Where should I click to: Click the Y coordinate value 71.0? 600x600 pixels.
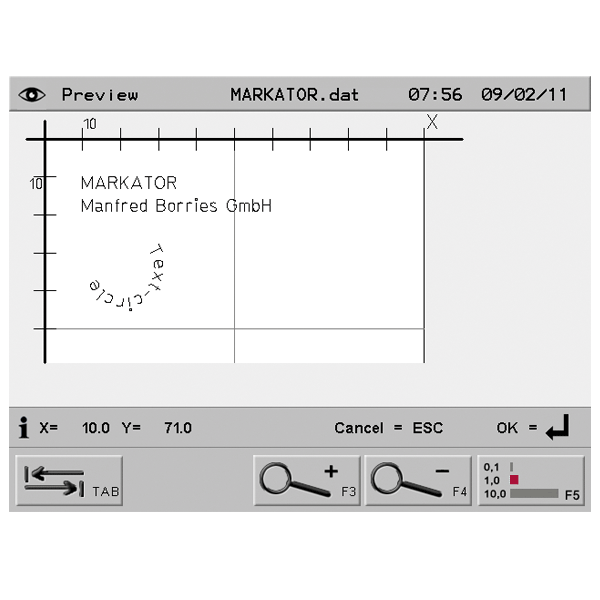178,428
